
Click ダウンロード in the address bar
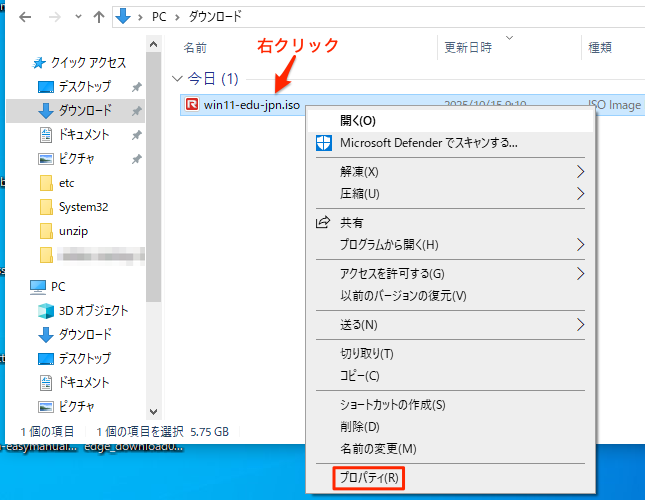tap(215, 17)
